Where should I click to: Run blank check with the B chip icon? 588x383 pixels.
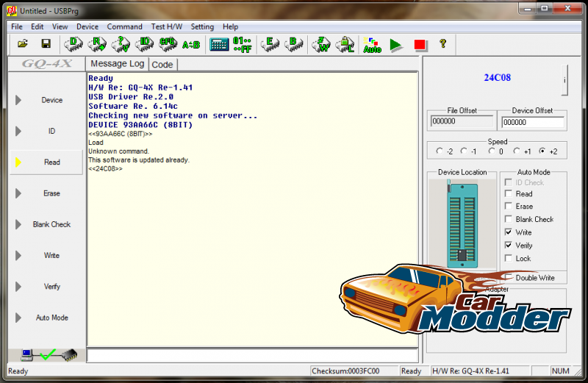(293, 44)
